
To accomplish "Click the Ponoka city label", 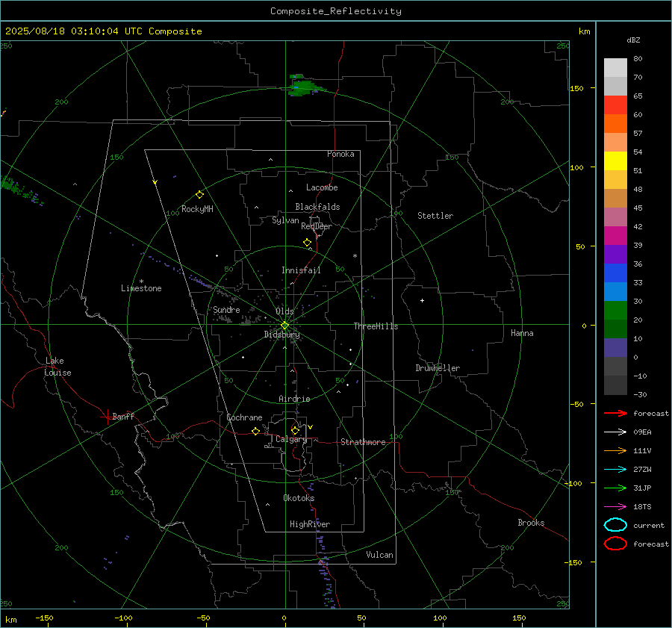I will pos(340,154).
